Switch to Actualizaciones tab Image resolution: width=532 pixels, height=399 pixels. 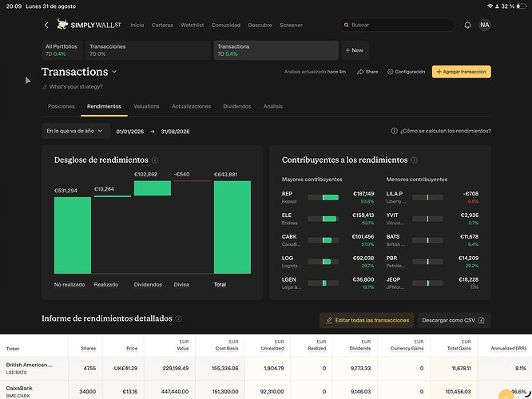click(191, 106)
